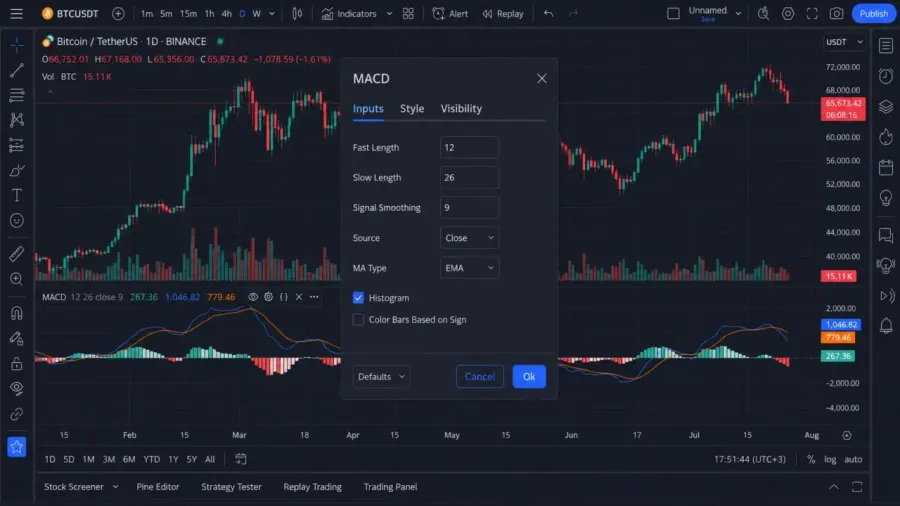Open layout grid templates icon
Viewport: 900px width, 506px height.
(x=408, y=13)
